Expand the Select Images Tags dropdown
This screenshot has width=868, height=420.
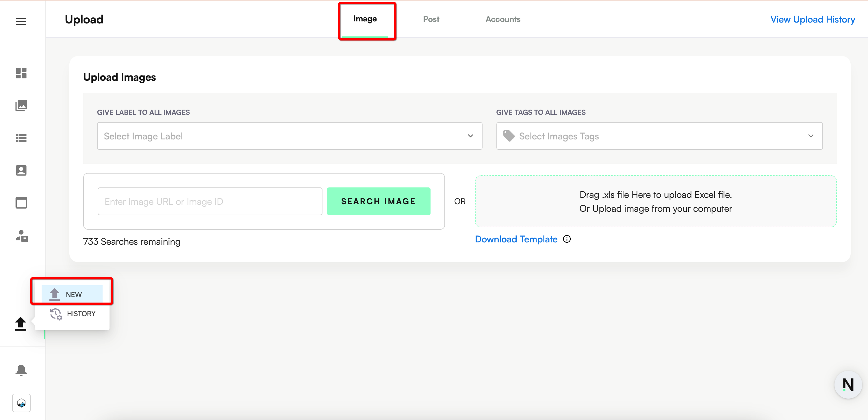659,136
